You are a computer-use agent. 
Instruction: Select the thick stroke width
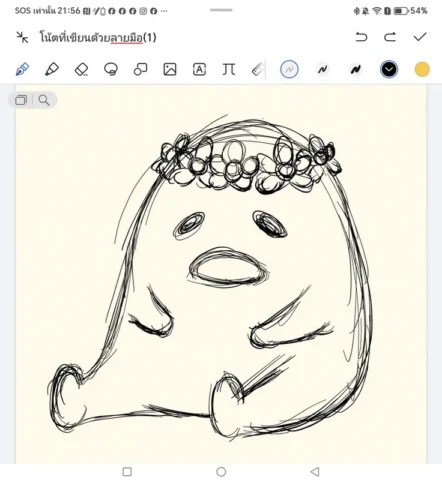point(356,69)
